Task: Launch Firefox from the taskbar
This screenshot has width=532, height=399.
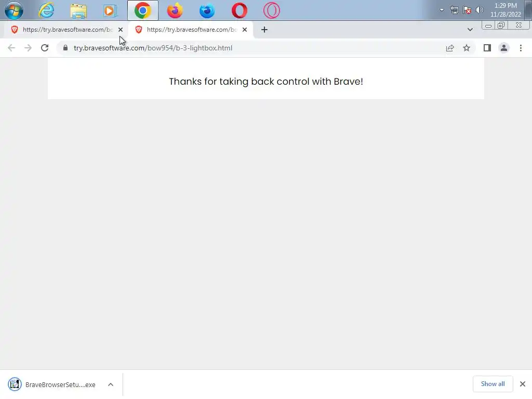Action: coord(175,10)
